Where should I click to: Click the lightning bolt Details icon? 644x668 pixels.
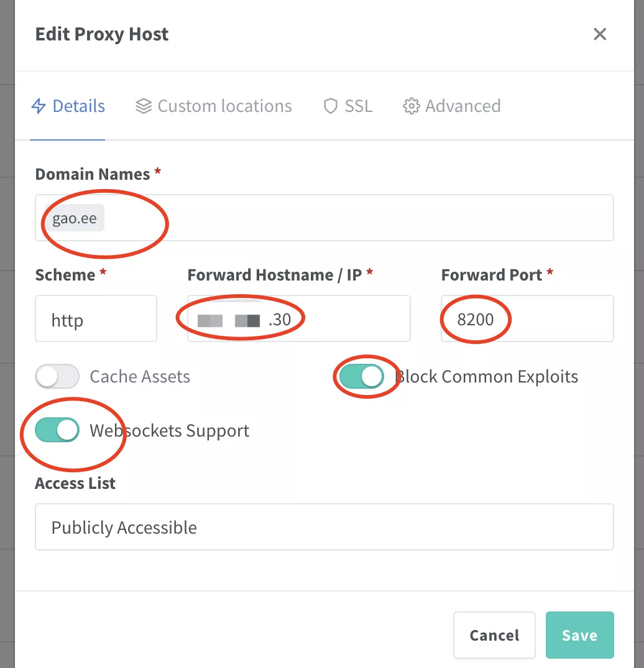(x=39, y=106)
